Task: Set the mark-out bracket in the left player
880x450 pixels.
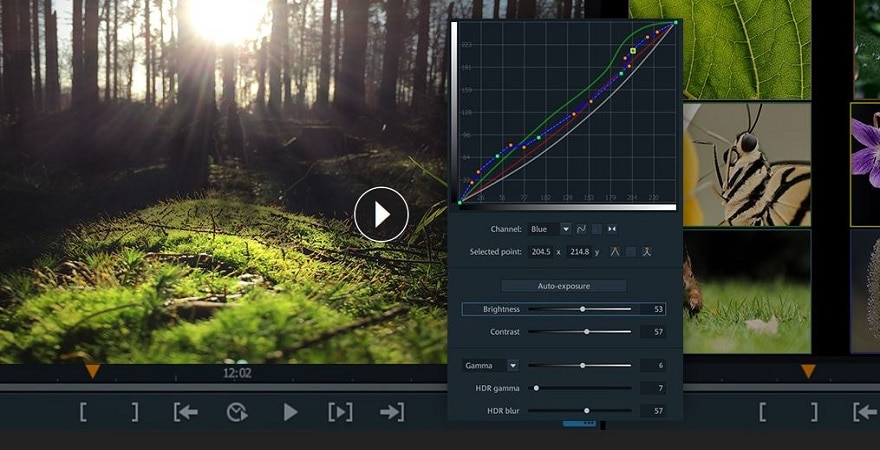Action: pos(134,412)
